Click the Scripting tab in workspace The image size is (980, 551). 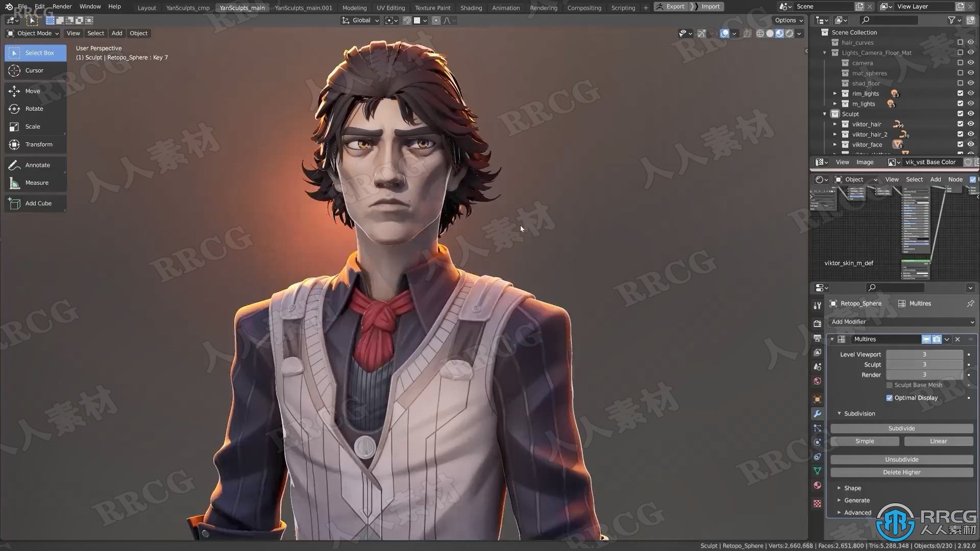point(622,7)
